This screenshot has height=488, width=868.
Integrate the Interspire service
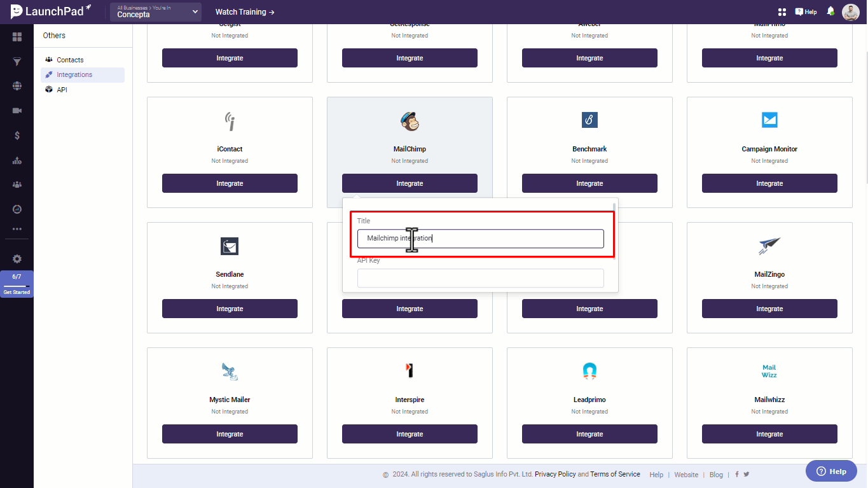click(x=410, y=434)
